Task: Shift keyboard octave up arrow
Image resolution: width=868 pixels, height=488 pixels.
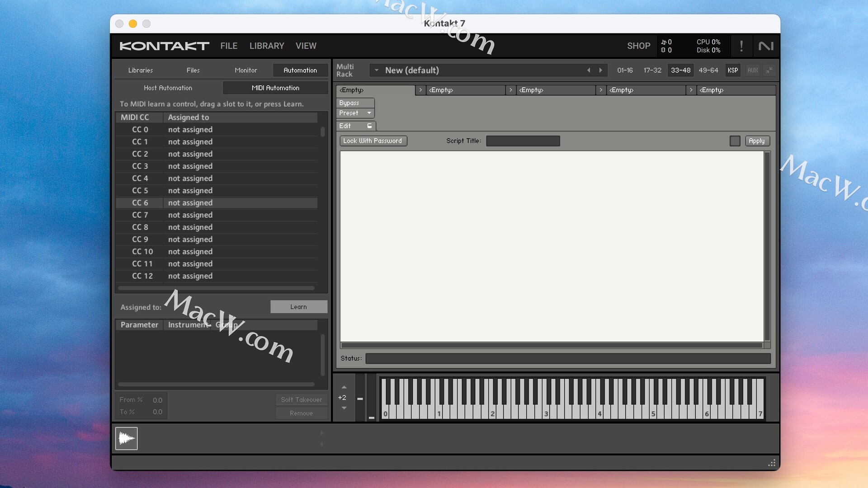Action: point(344,387)
